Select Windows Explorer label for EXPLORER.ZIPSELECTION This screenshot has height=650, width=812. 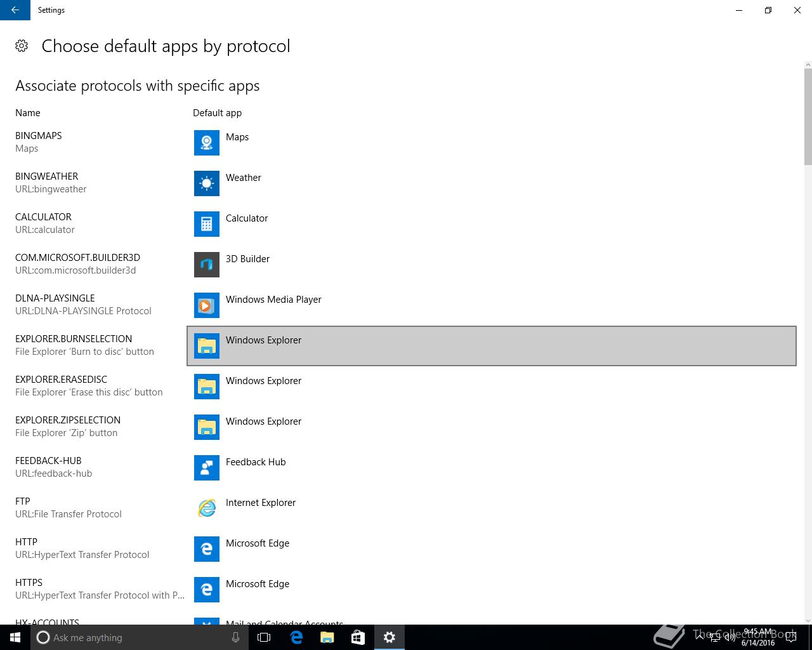click(263, 421)
